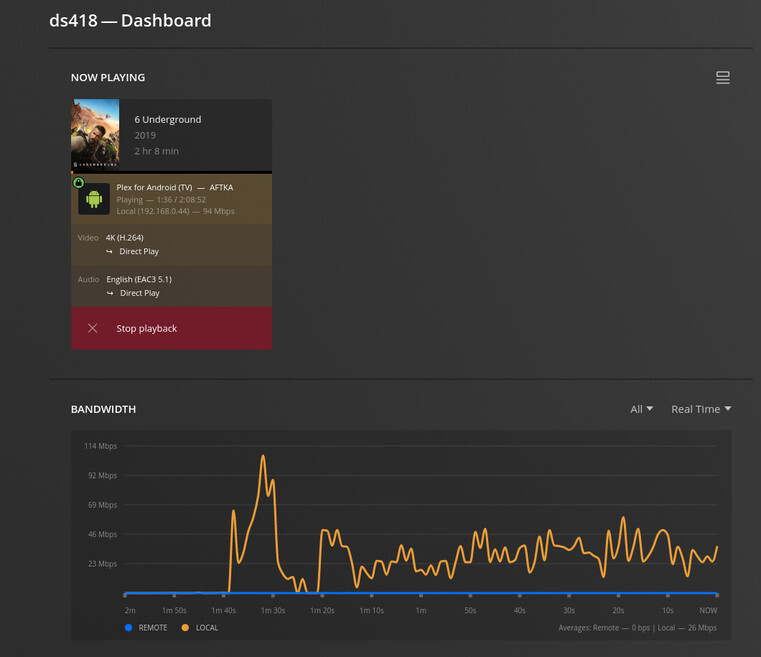Click the 2019 release year text
761x657 pixels.
click(x=145, y=135)
